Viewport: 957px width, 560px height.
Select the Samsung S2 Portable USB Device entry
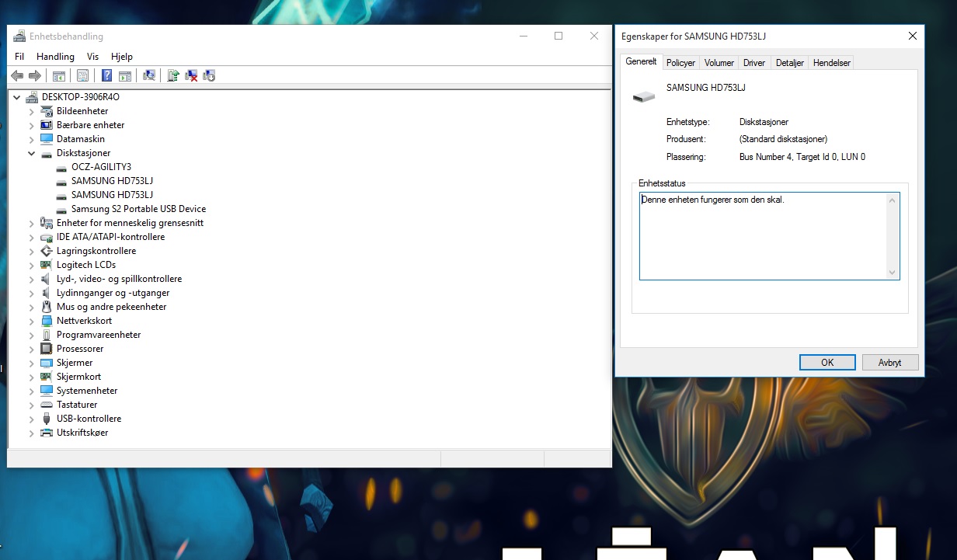click(x=139, y=209)
